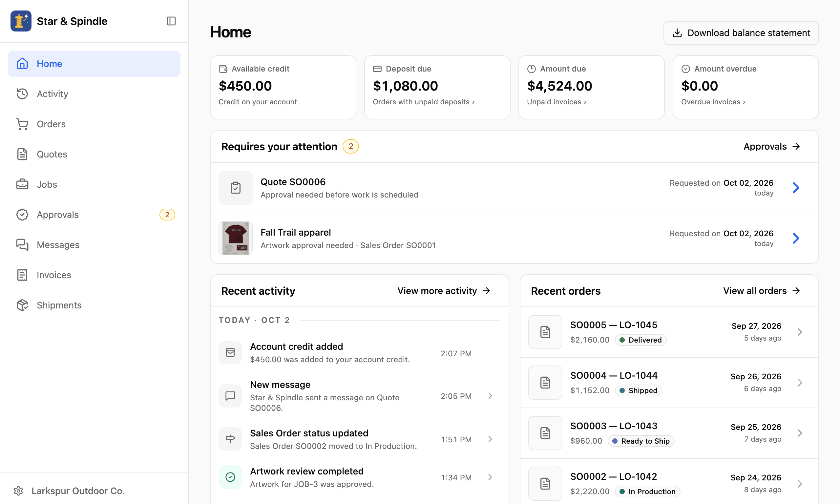
Task: Click the Account credit added card icon
Action: pos(231,352)
